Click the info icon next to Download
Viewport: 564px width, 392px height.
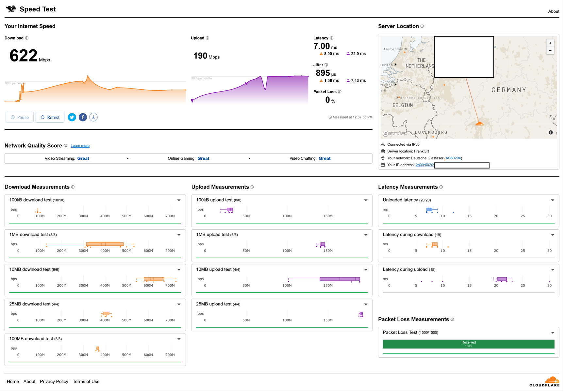(x=27, y=38)
